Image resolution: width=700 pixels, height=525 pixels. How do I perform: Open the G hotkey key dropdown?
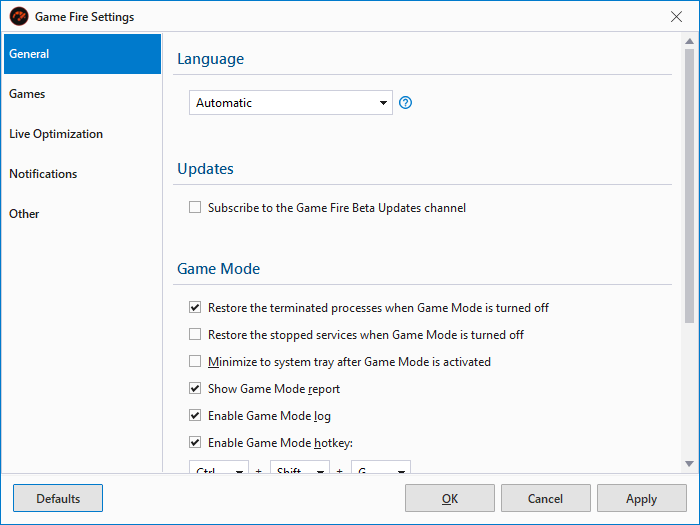click(381, 467)
